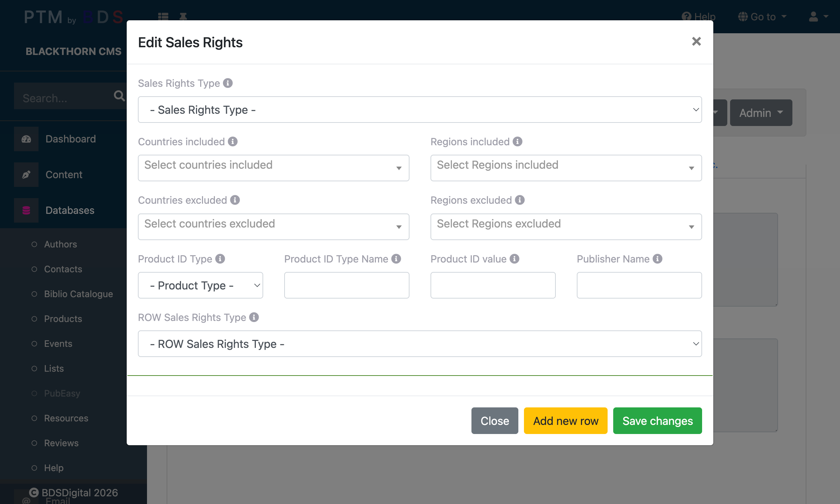Screen dimensions: 840x504
Task: Click the Save changes button
Action: [x=657, y=421]
